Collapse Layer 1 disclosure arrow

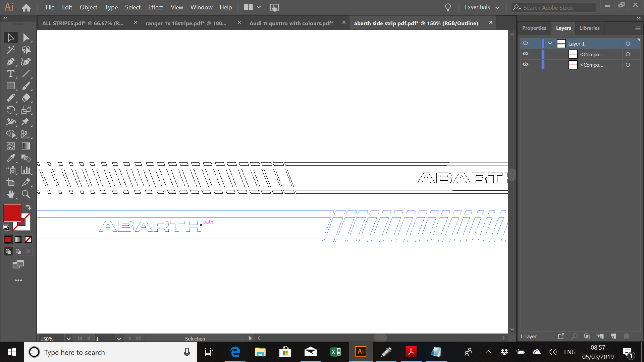[550, 44]
